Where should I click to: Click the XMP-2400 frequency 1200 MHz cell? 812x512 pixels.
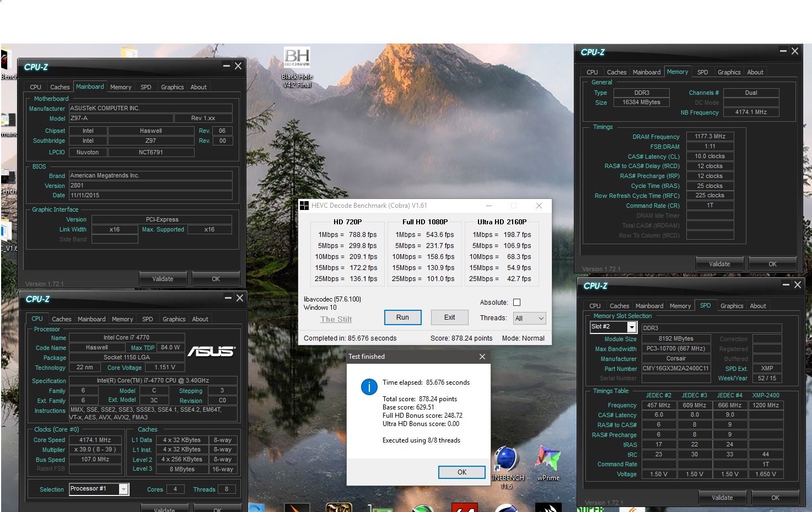(x=766, y=405)
